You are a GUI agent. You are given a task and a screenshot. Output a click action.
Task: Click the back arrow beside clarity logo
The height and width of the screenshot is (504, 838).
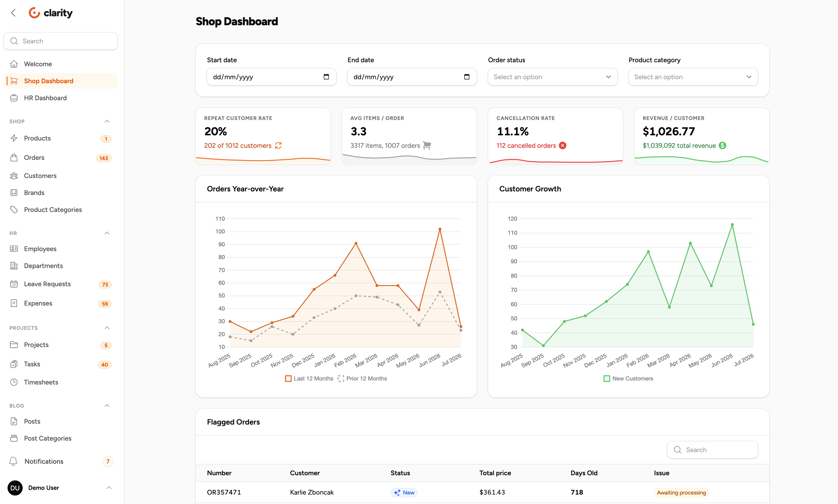pyautogui.click(x=13, y=13)
